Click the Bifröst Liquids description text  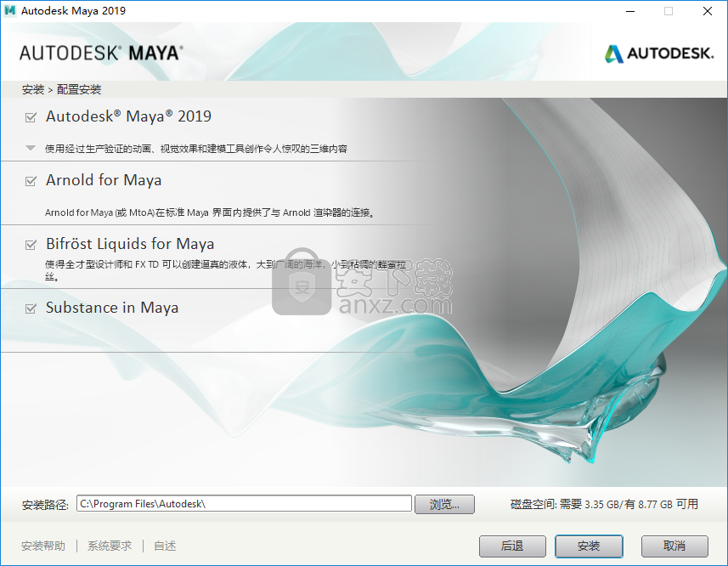click(226, 270)
